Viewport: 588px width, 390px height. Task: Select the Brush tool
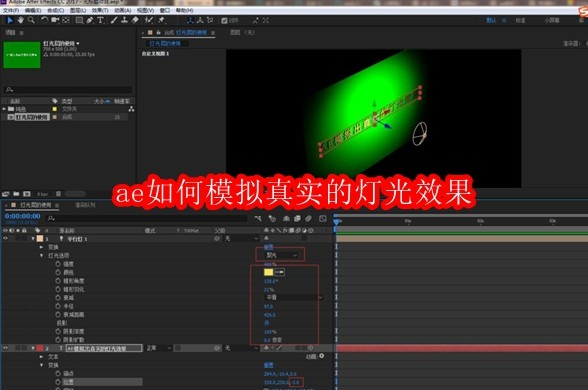pos(114,20)
